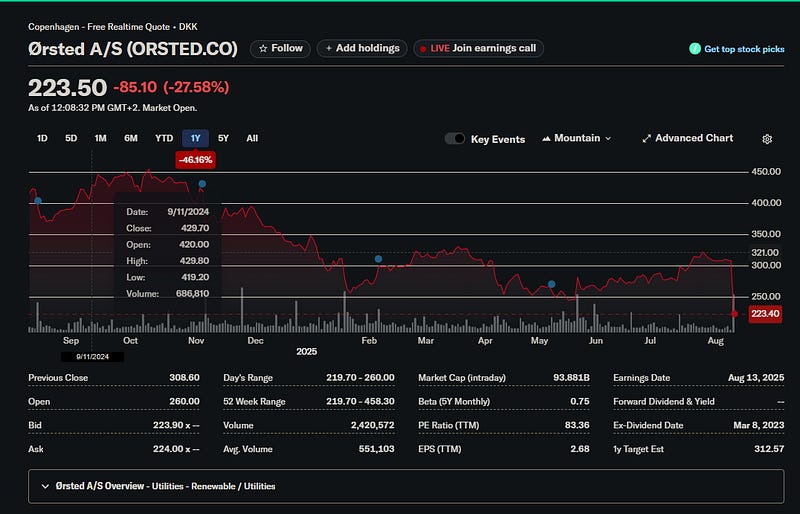Screen dimensions: 800x514
Task: Click the EPS (TTM) value 2.68
Action: click(580, 449)
